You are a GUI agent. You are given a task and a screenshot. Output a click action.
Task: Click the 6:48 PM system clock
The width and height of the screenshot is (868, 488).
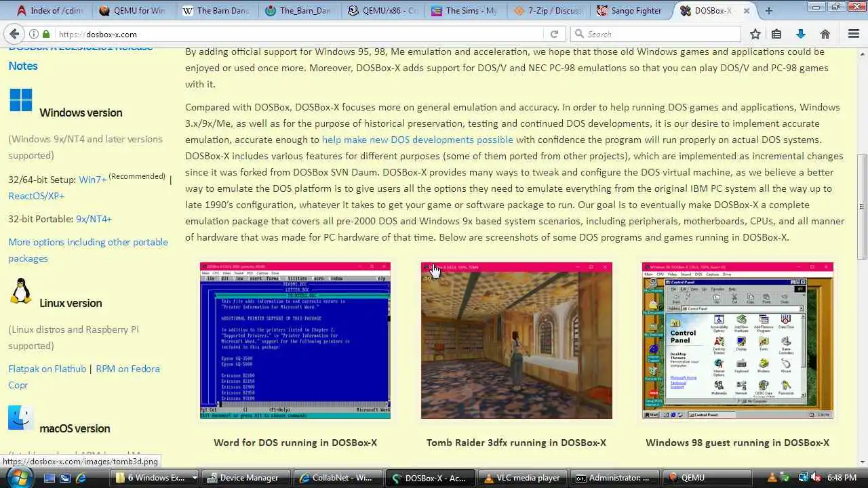click(842, 478)
